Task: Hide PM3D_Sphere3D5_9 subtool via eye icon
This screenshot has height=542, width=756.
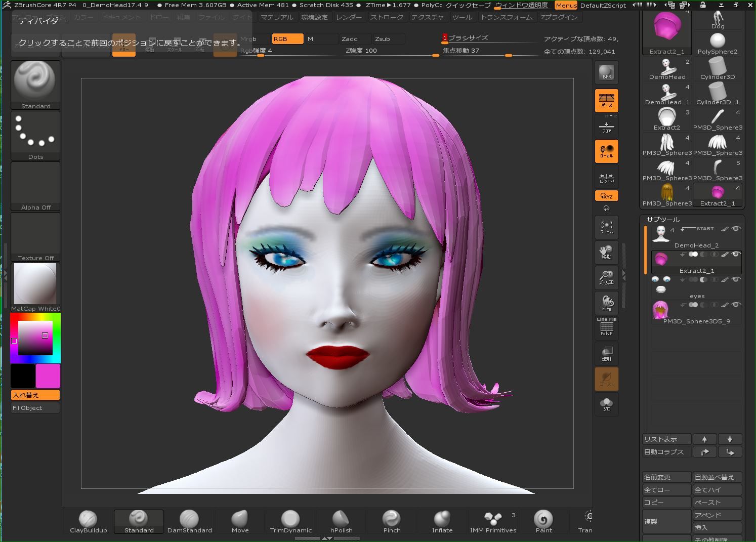Action: point(736,305)
